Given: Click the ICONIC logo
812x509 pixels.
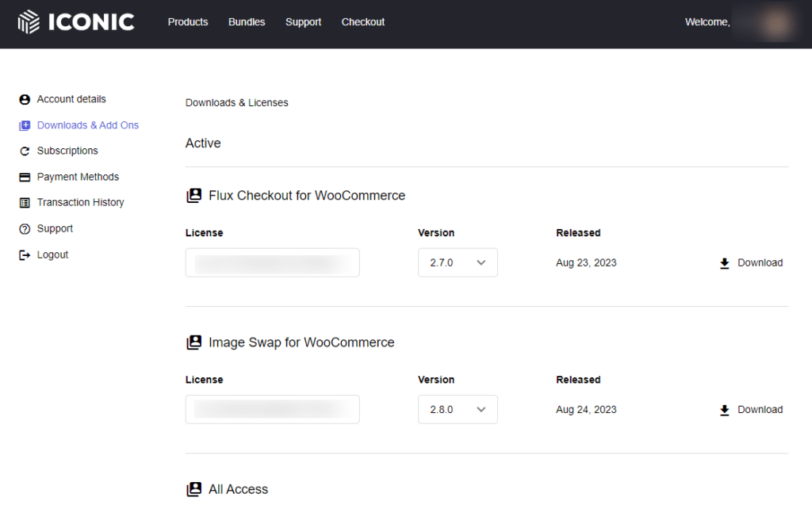Looking at the screenshot, I should [75, 21].
